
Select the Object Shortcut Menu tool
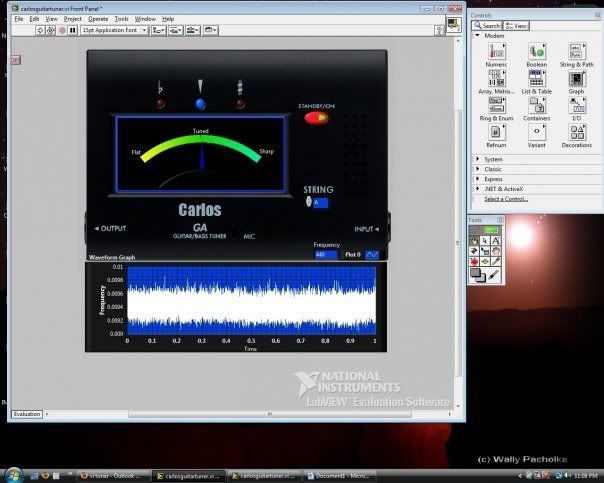pos(485,251)
